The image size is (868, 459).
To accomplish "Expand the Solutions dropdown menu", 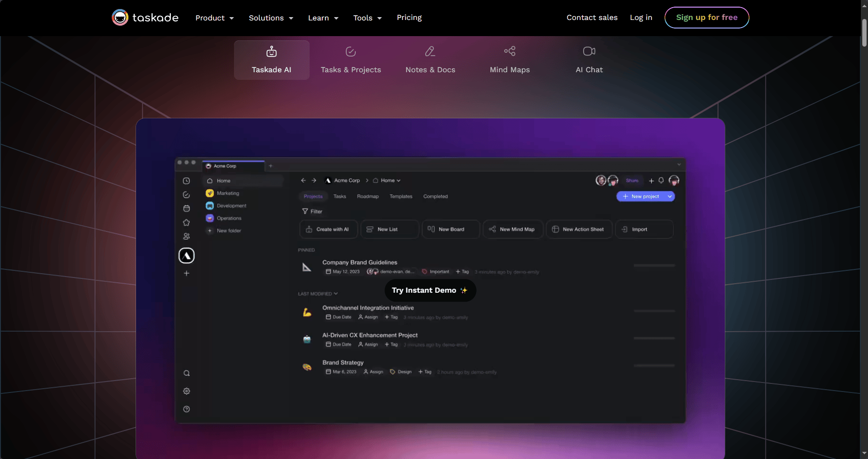I will click(271, 18).
